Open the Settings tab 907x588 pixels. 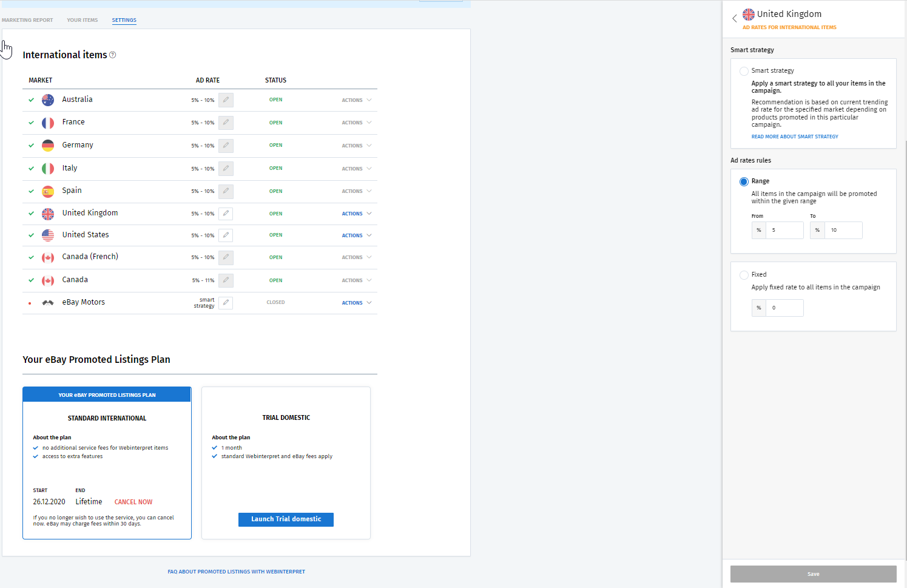tap(124, 20)
